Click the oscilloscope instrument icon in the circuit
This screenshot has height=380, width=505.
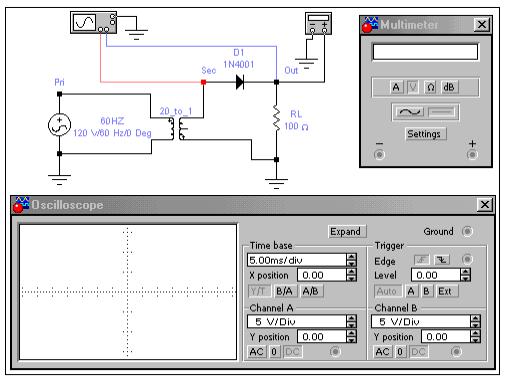point(93,22)
